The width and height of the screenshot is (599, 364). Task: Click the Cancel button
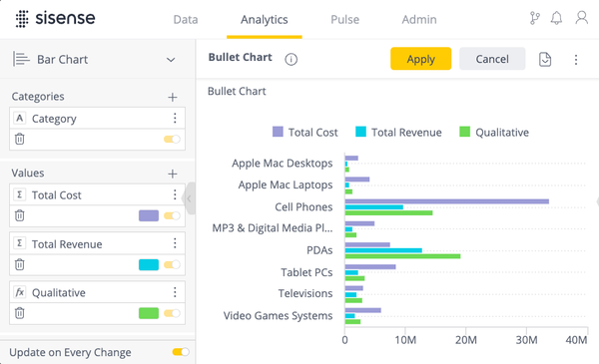492,59
